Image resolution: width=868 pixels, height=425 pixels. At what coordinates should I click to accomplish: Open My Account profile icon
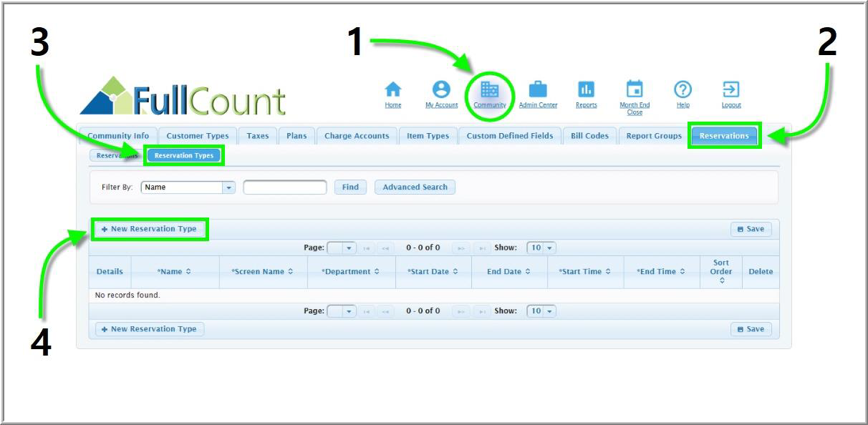point(441,89)
